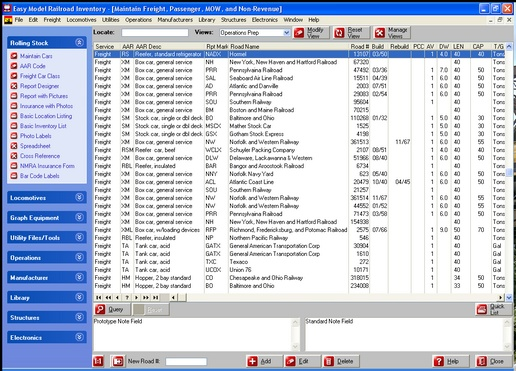Open NMRA Insurance Form

point(47,166)
